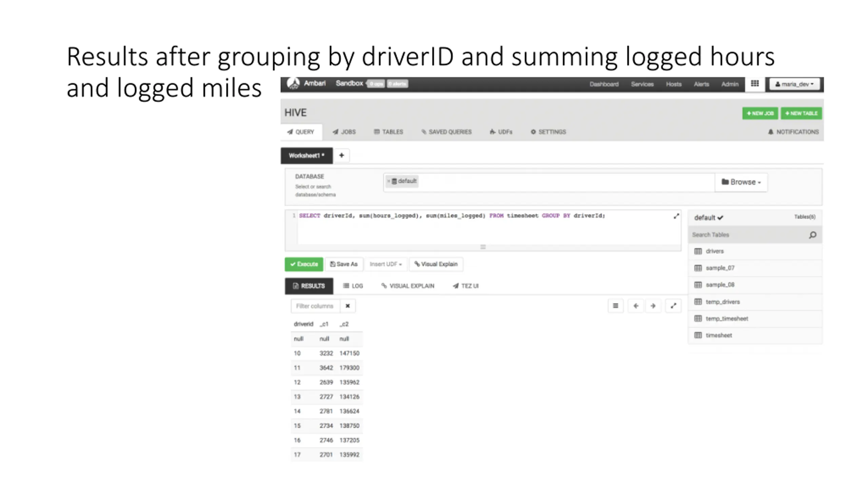
Task: Open the drivers table
Action: (x=755, y=251)
